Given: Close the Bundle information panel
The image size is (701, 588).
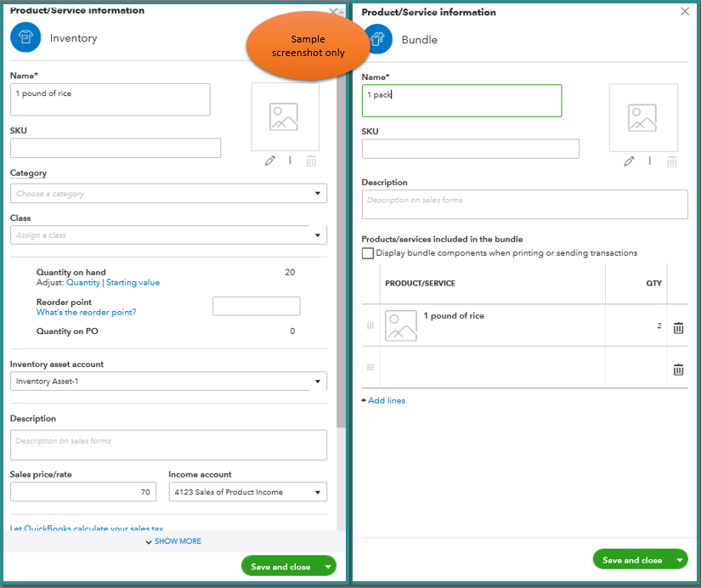Looking at the screenshot, I should coord(685,12).
